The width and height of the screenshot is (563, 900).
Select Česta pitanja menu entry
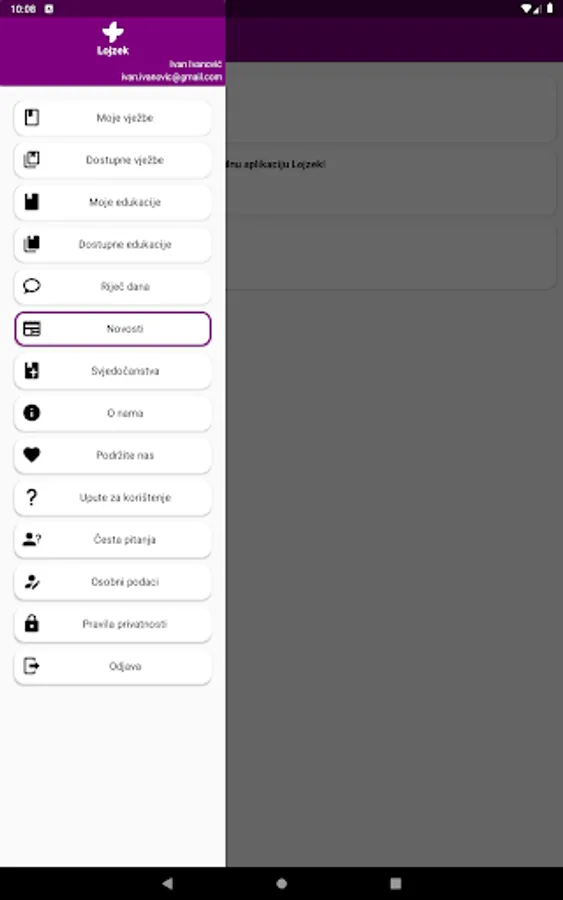coord(112,540)
